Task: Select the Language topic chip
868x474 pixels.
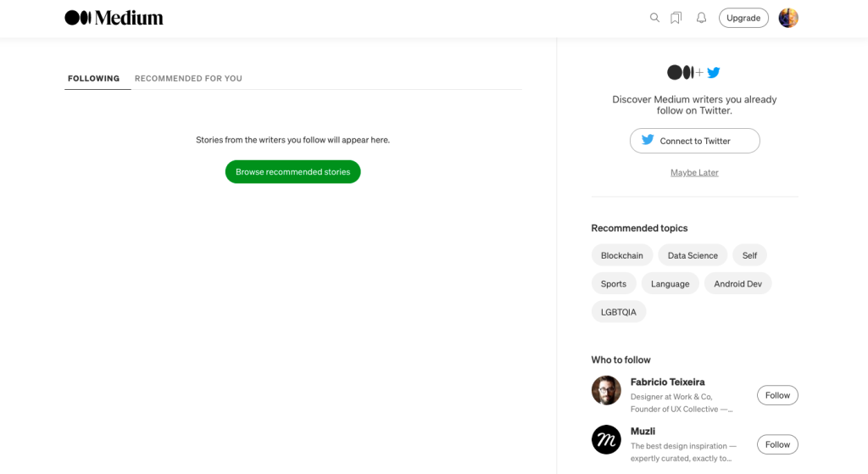Action: (x=670, y=283)
